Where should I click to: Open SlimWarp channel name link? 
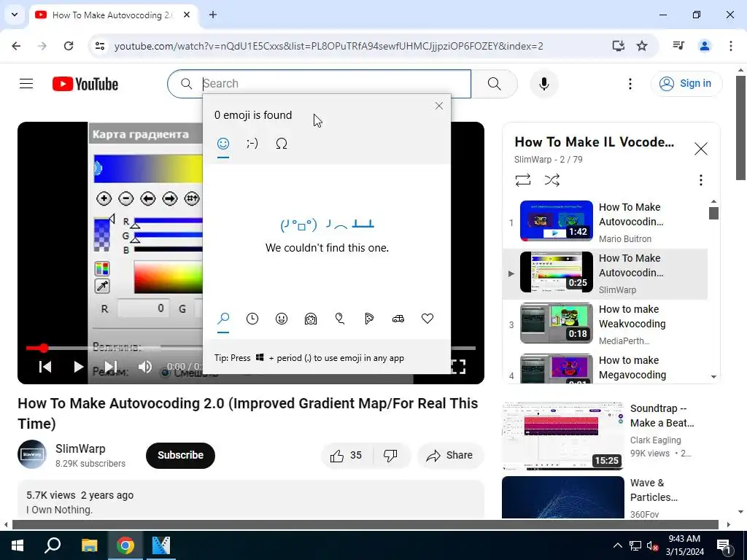pyautogui.click(x=80, y=448)
